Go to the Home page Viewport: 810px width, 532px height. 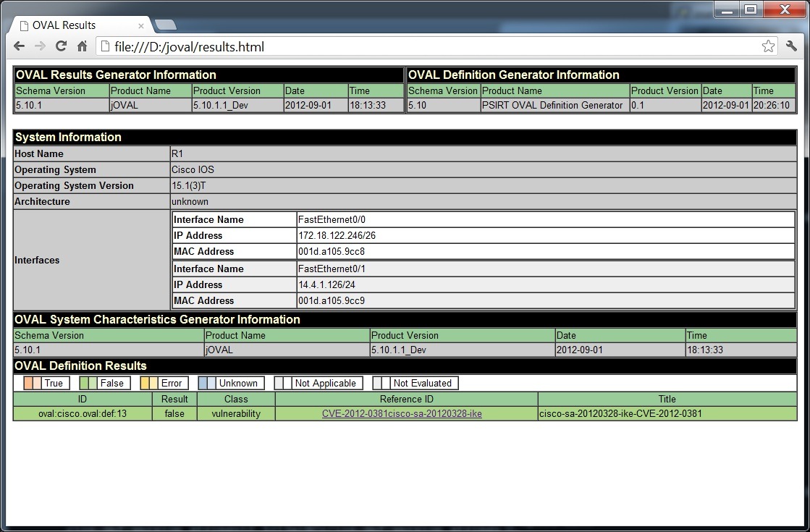point(82,46)
